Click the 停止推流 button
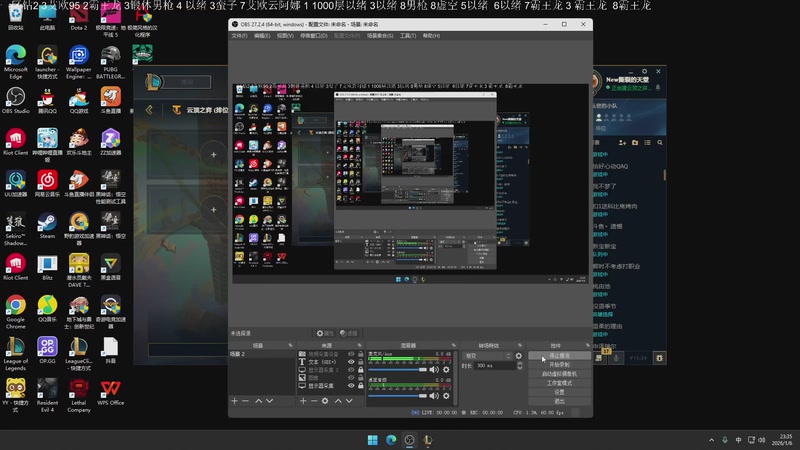 [559, 355]
